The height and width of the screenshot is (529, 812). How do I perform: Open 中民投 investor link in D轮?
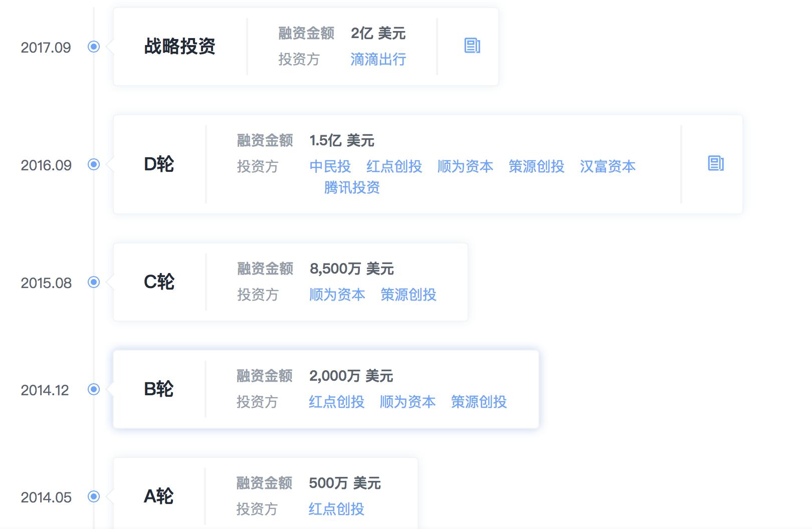tap(330, 166)
